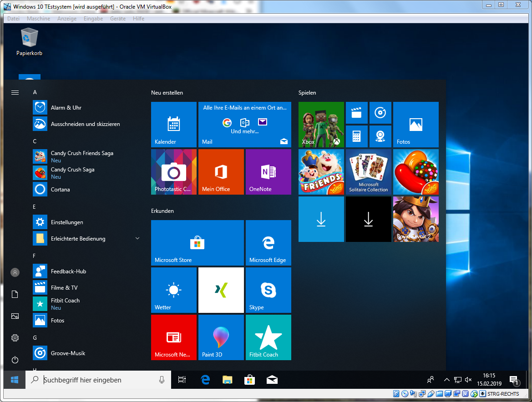Viewport: 532px width, 402px height.
Task: Open the Paint 3D tile
Action: tap(221, 337)
